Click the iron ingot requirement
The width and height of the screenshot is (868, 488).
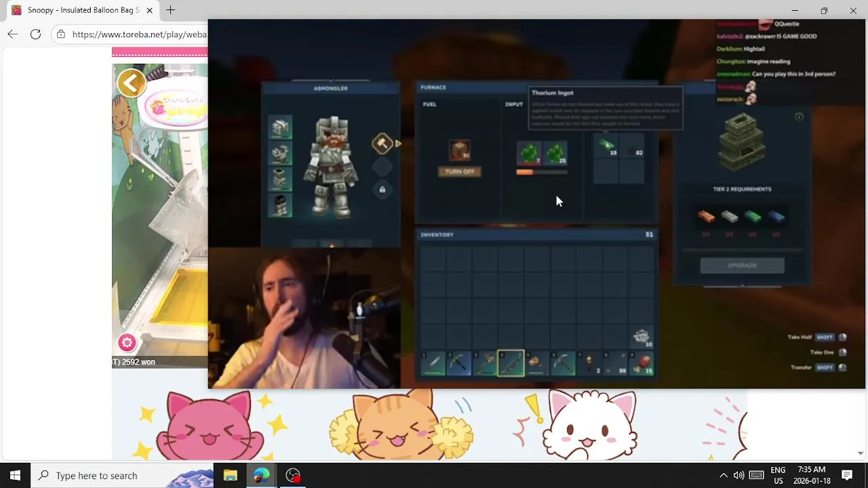coord(730,217)
